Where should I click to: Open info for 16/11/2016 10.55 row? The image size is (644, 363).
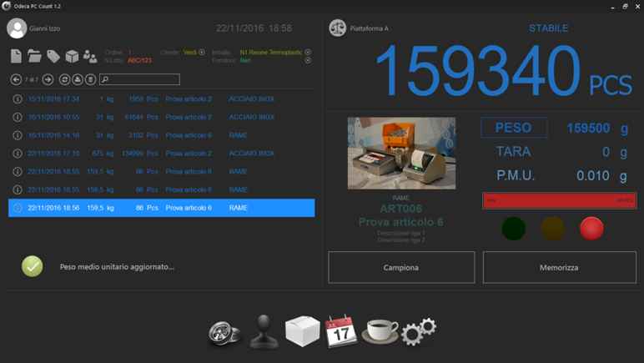(18, 117)
